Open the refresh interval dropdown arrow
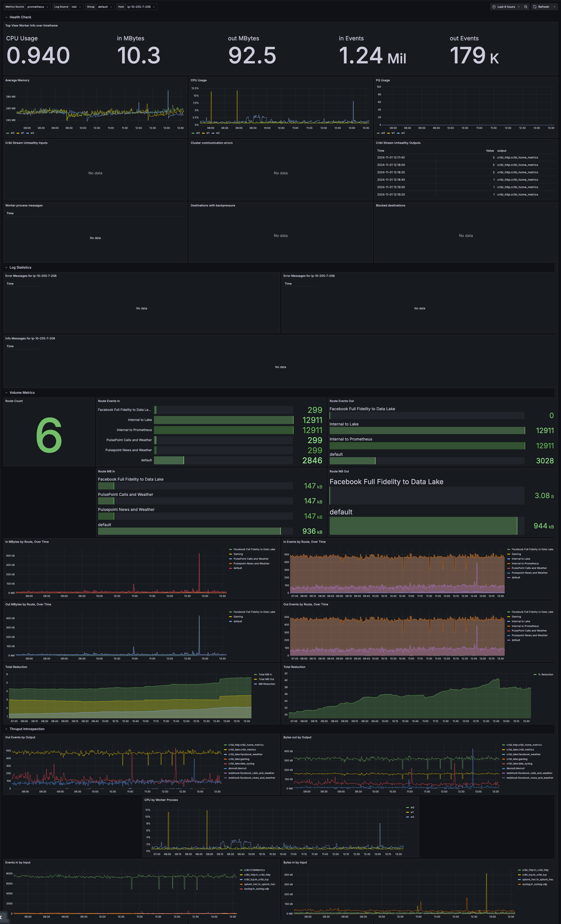The height and width of the screenshot is (924, 561). tap(554, 7)
